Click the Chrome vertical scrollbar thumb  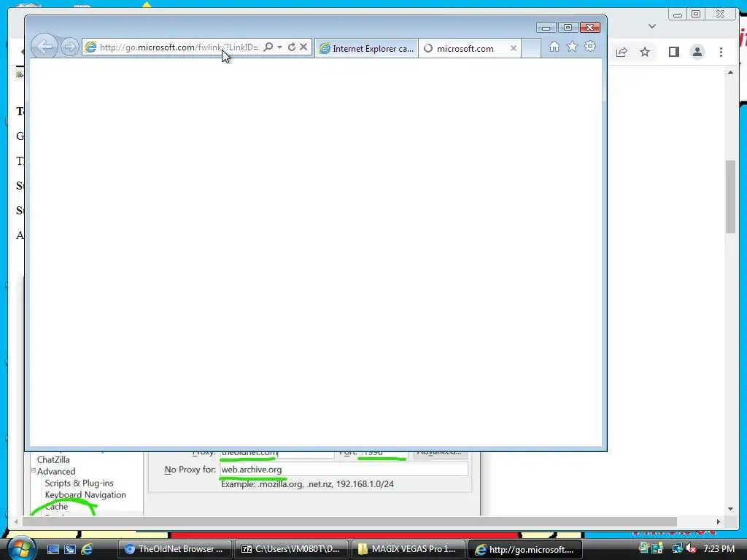point(730,197)
